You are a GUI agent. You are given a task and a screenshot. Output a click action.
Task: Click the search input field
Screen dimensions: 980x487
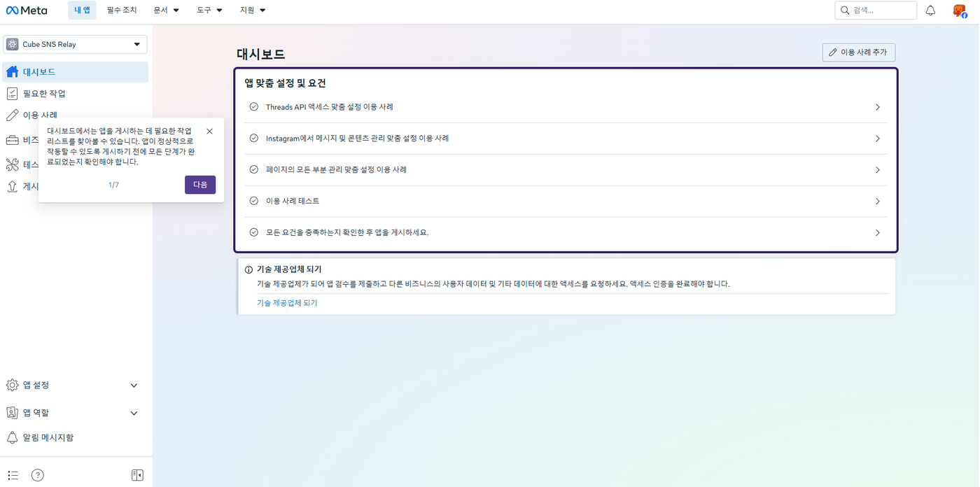tap(876, 10)
